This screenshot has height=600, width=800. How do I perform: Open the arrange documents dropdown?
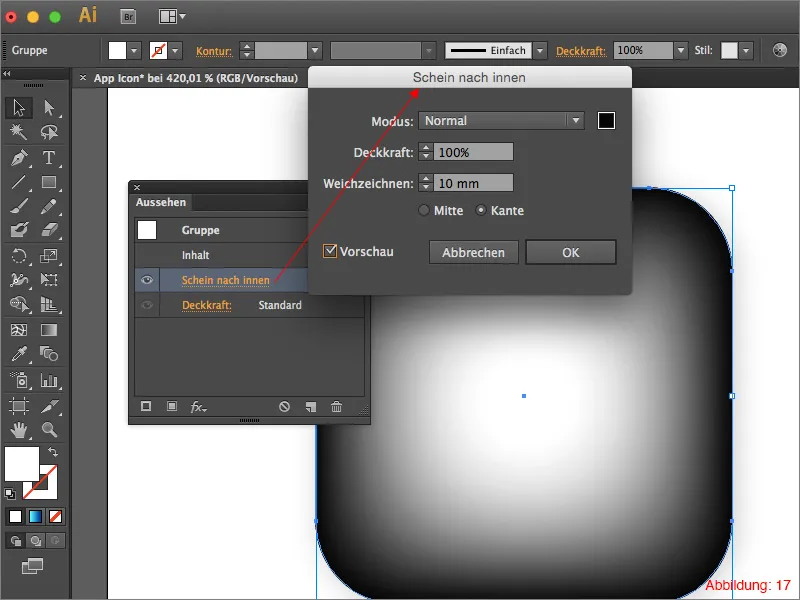pyautogui.click(x=172, y=17)
